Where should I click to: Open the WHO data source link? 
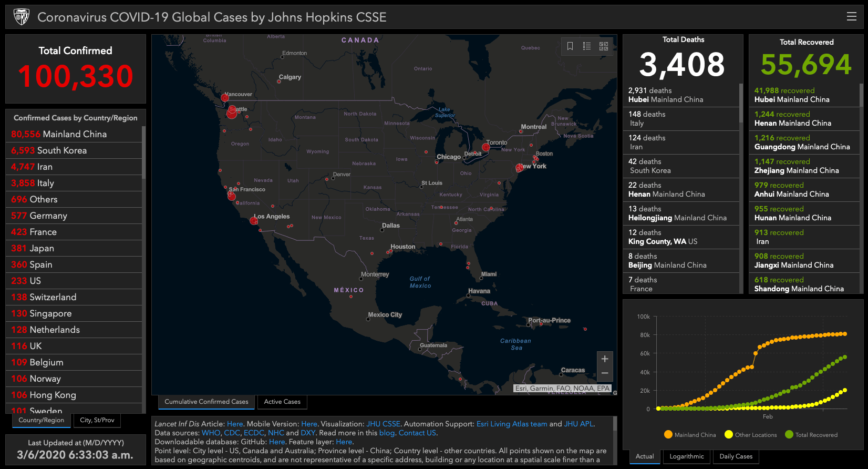211,433
